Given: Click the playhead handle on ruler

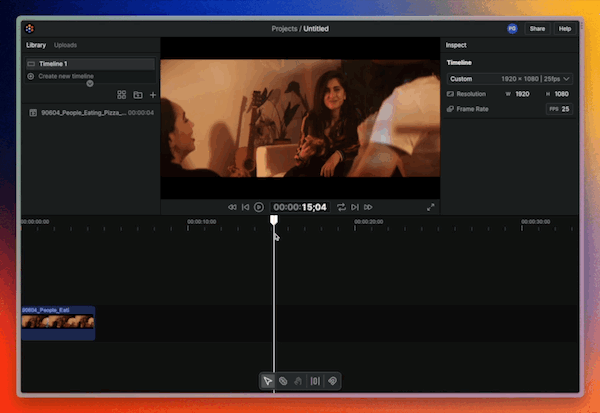Looking at the screenshot, I should [274, 220].
